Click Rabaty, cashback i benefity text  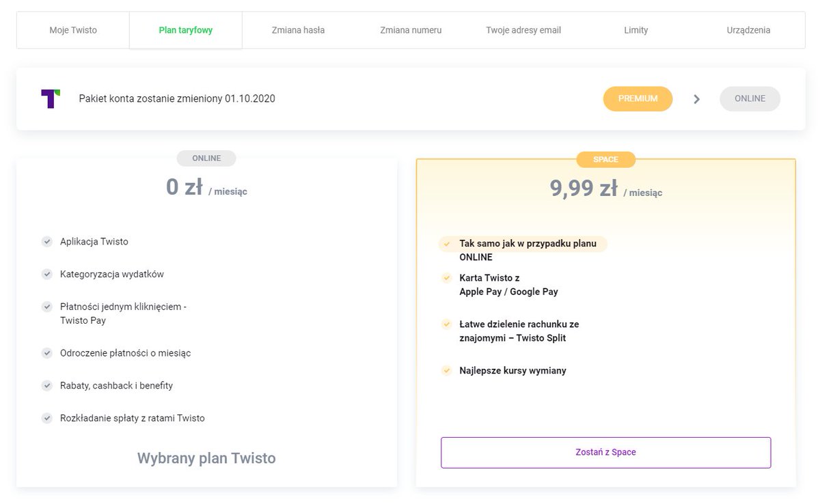[116, 385]
